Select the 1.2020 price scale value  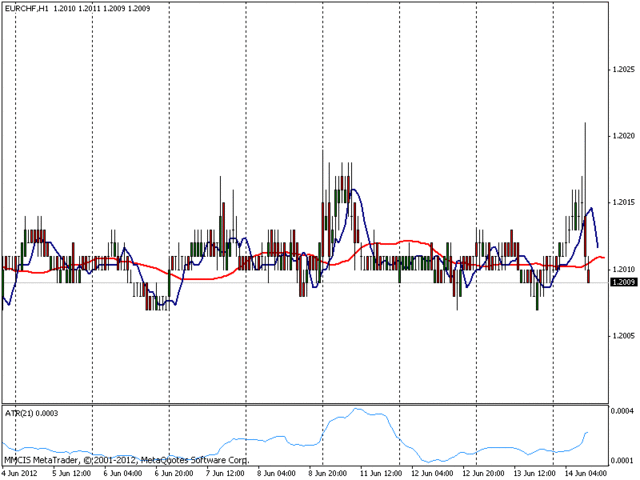pos(623,136)
